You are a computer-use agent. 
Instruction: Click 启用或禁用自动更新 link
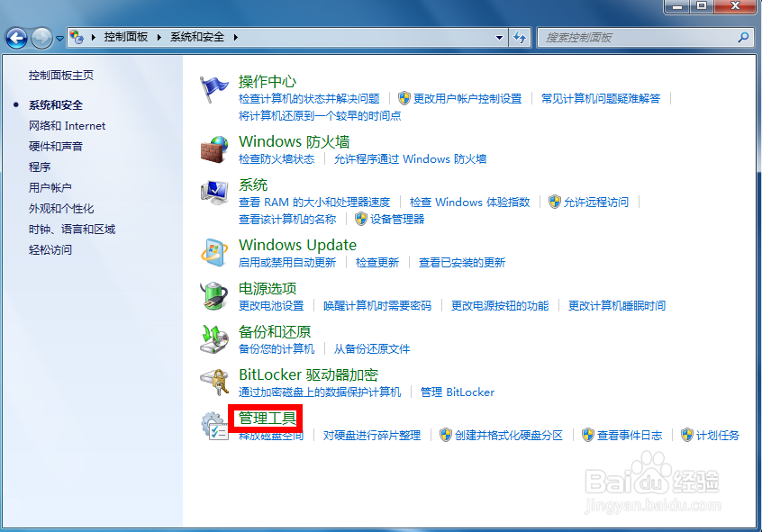(287, 262)
